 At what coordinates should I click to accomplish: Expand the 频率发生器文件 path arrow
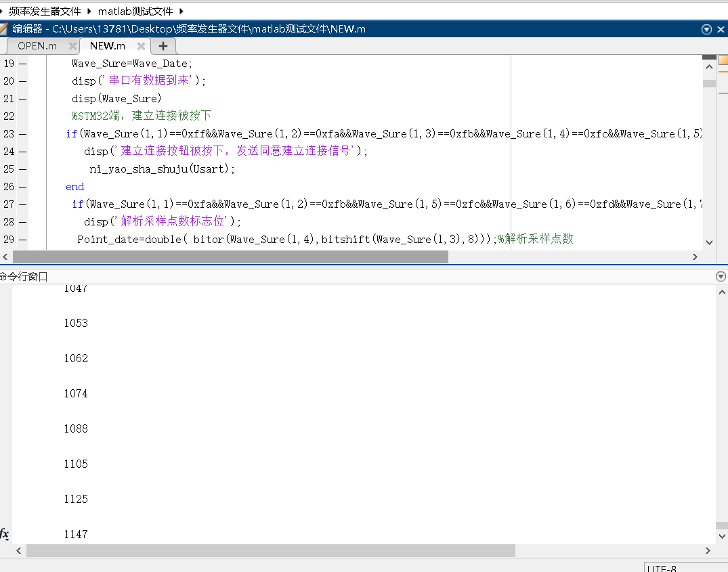[x=89, y=11]
